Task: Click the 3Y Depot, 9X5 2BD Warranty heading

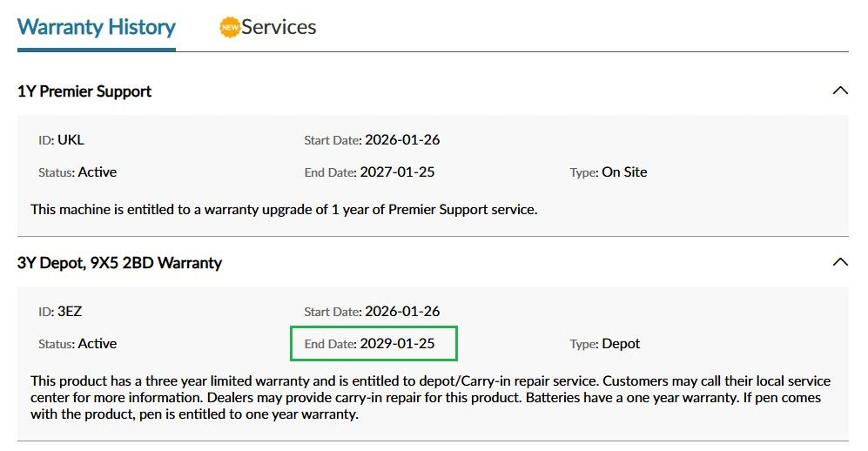Action: (119, 262)
